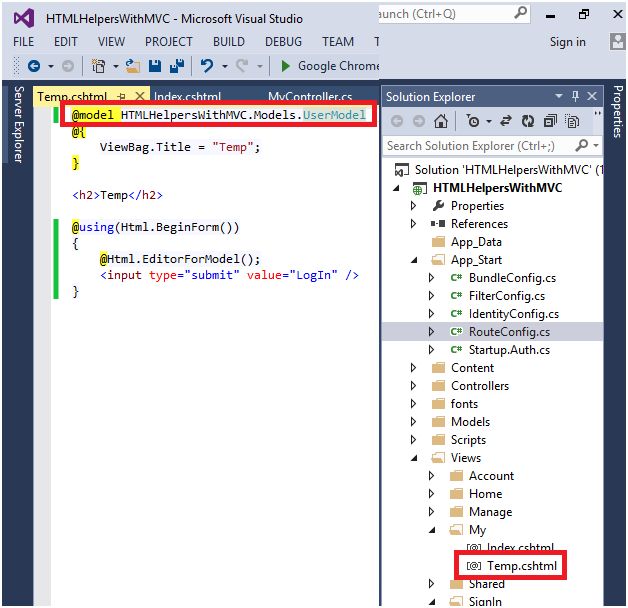Viewport: 628px width, 608px height.
Task: Click the Undo arrow icon
Action: pyautogui.click(x=207, y=66)
